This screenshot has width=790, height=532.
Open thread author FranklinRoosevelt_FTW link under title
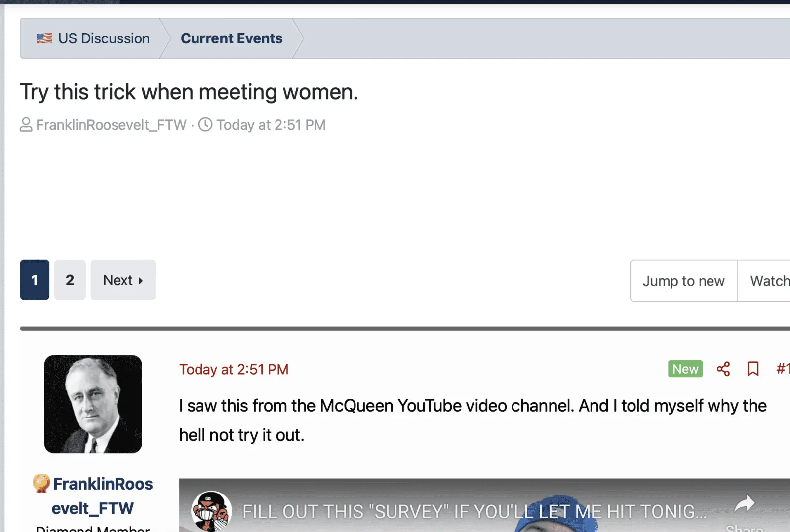[111, 125]
